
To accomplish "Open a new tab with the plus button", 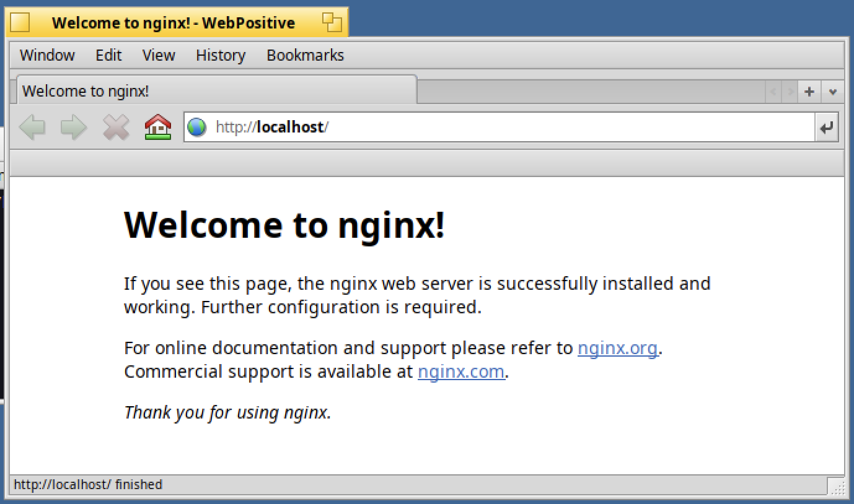I will tap(809, 92).
